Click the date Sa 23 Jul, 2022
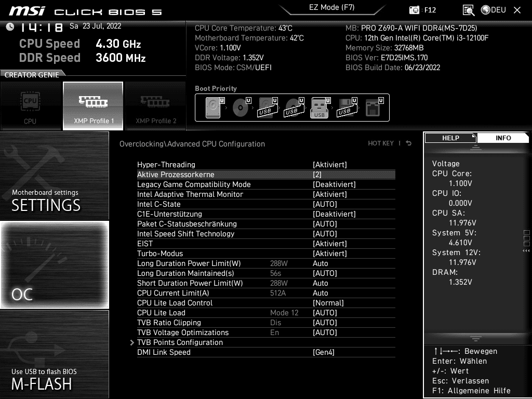The height and width of the screenshot is (399, 532). point(96,26)
